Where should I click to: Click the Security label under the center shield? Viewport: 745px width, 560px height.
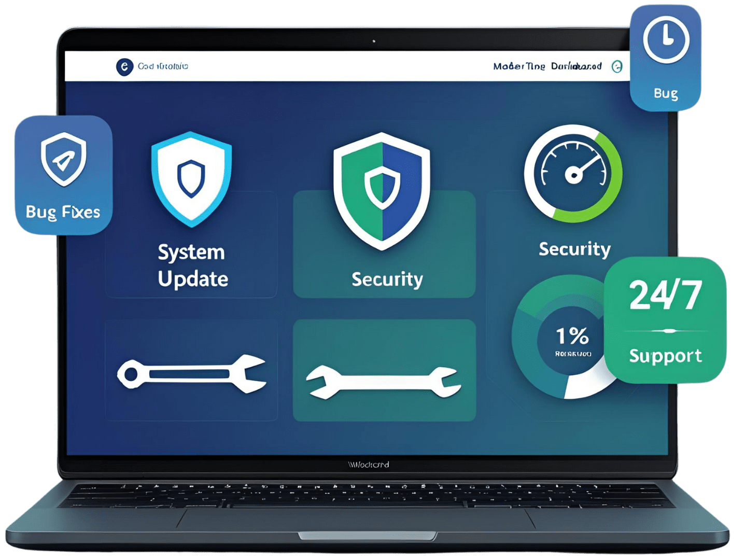(387, 279)
